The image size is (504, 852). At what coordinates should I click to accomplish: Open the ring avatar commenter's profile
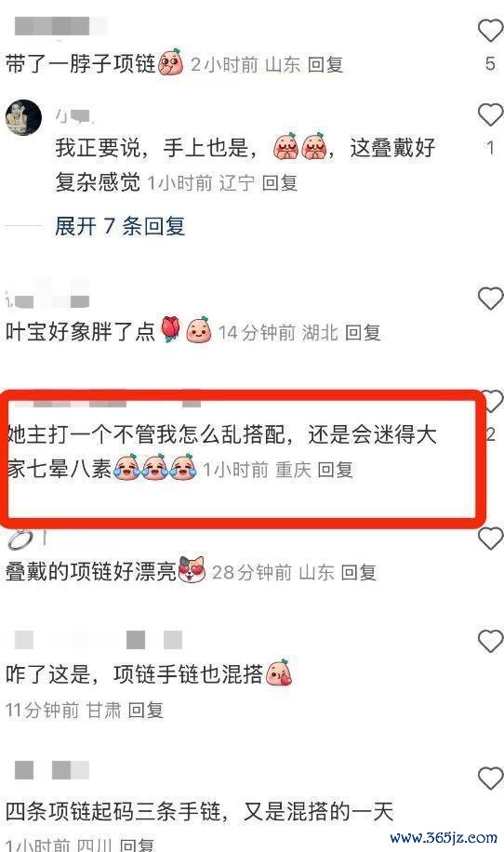pyautogui.click(x=20, y=539)
